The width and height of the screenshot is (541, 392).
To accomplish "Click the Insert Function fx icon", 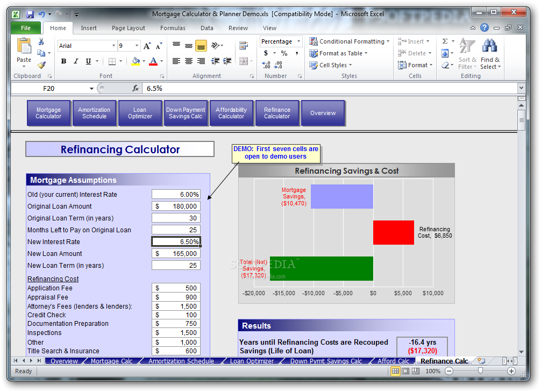I will [136, 89].
